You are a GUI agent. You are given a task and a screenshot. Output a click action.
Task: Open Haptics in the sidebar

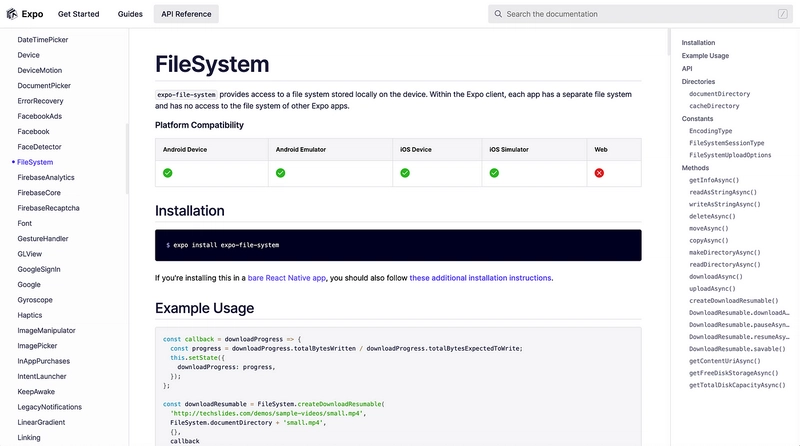click(30, 315)
